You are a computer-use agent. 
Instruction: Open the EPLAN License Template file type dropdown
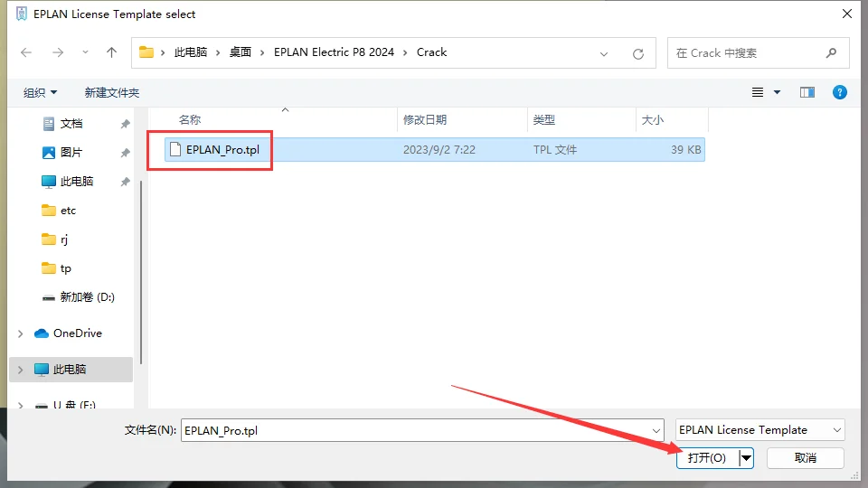point(759,430)
